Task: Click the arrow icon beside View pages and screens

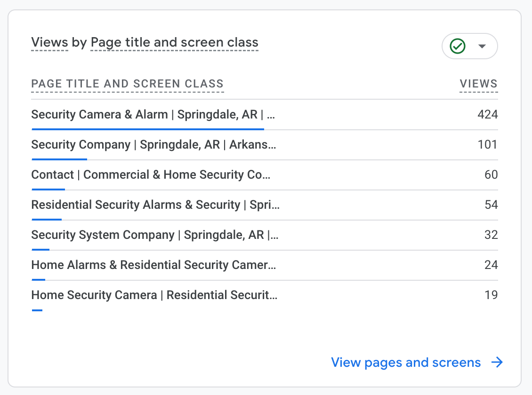Action: click(x=497, y=362)
